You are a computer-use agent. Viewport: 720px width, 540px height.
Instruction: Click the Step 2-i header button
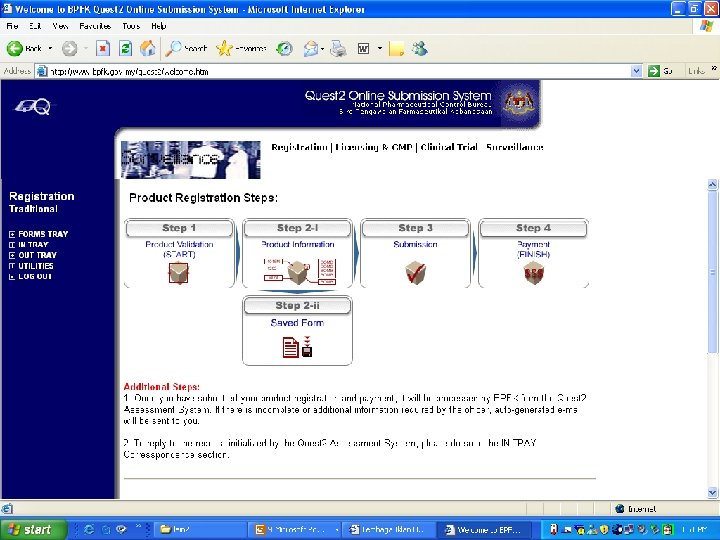point(298,228)
